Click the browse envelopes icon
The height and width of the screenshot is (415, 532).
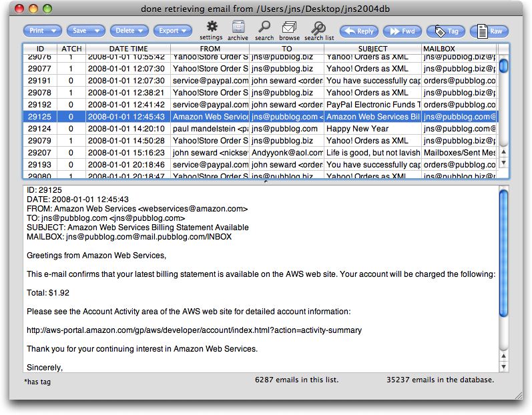[289, 27]
